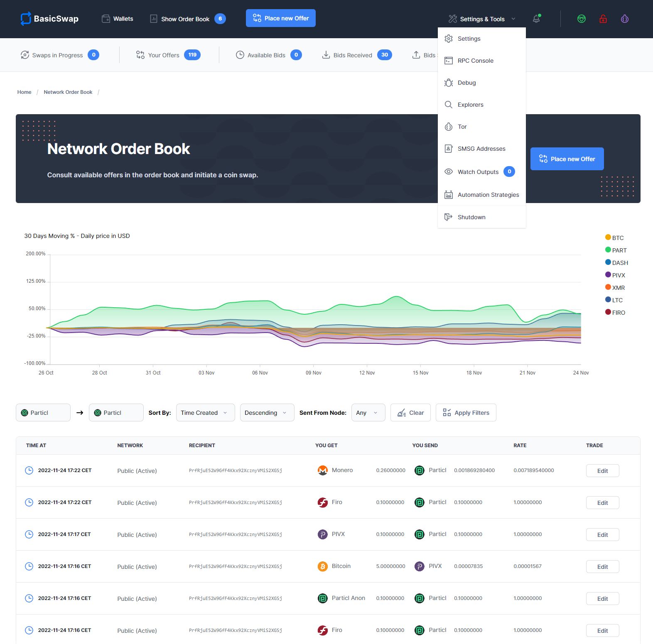Click the RATE column header

pyautogui.click(x=520, y=446)
